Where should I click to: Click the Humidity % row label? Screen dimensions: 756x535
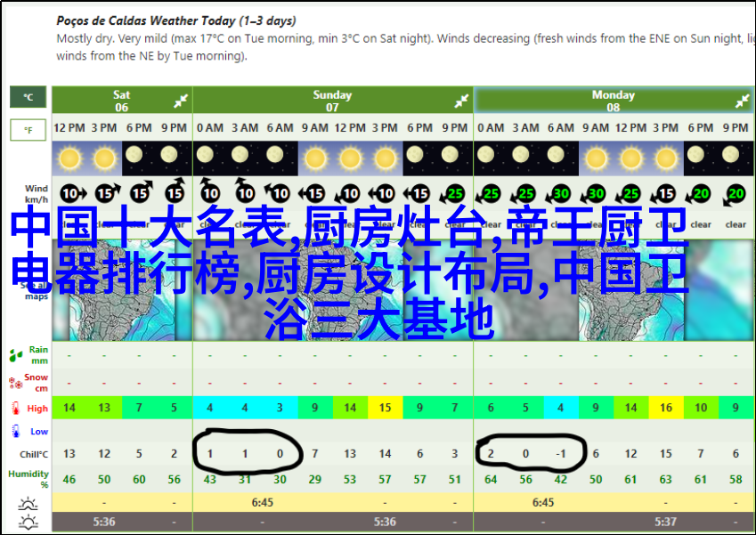[28, 479]
